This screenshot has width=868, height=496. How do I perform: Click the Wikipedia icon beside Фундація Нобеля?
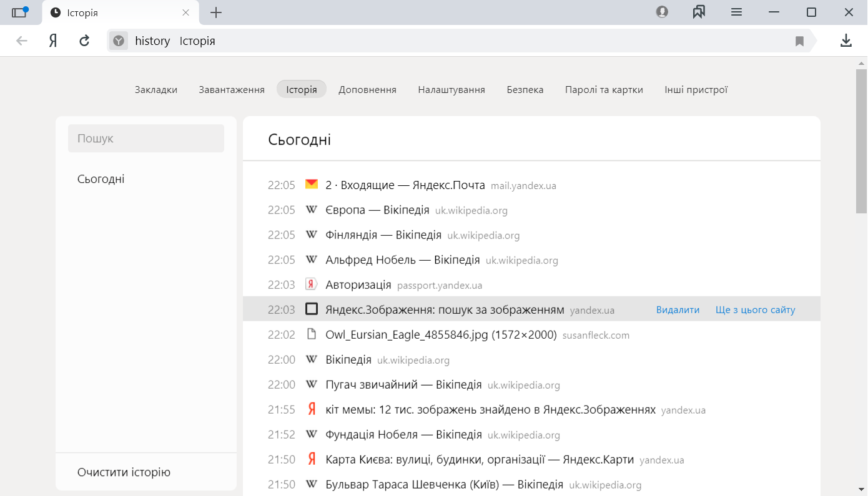(312, 434)
